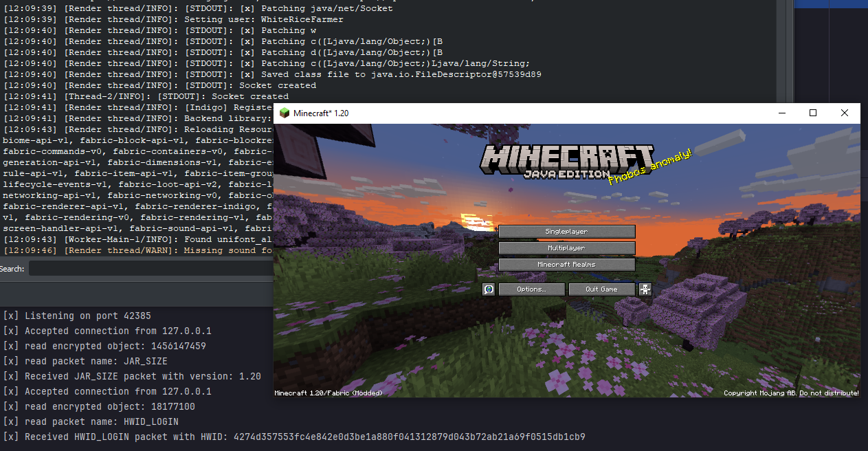Select 'read encrypted object: 18177100' line
Viewport: 868px width, 451px height.
tap(99, 406)
